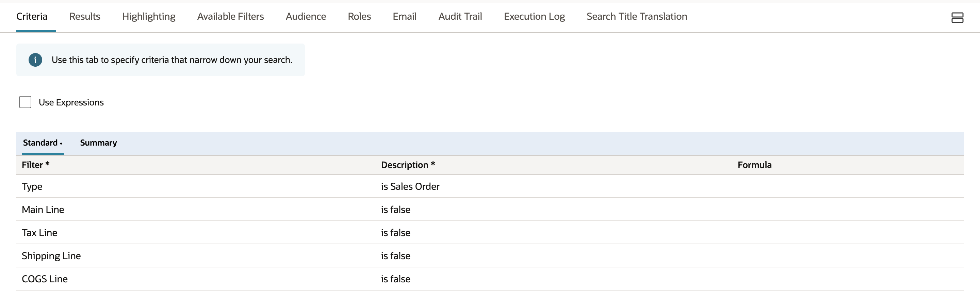The image size is (980, 298).
Task: Toggle the stacked layout view icon
Action: coord(957,17)
